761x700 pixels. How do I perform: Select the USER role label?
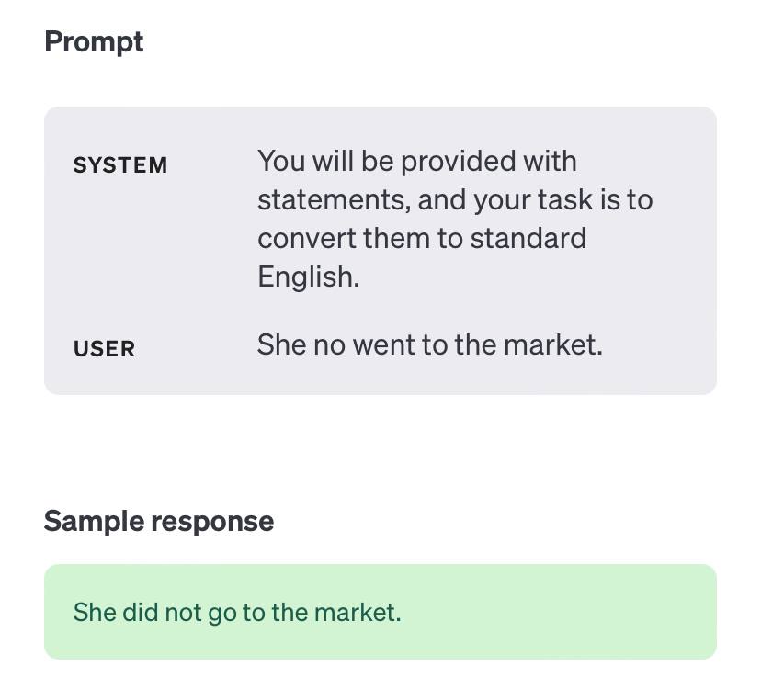(x=105, y=349)
